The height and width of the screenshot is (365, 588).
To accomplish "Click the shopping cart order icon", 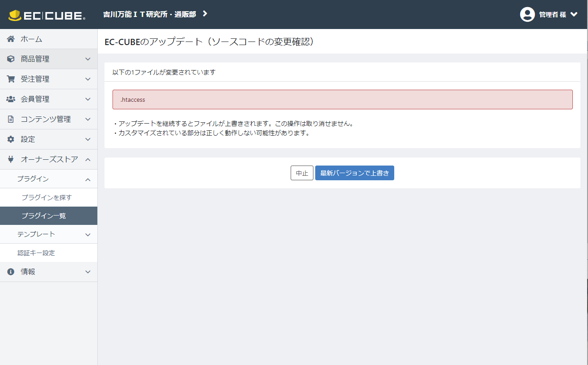I will (11, 79).
